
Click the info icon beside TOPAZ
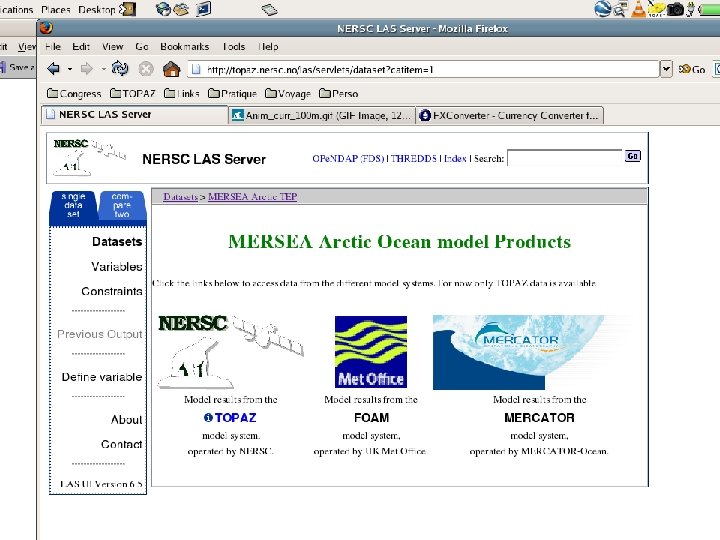[x=208, y=417]
